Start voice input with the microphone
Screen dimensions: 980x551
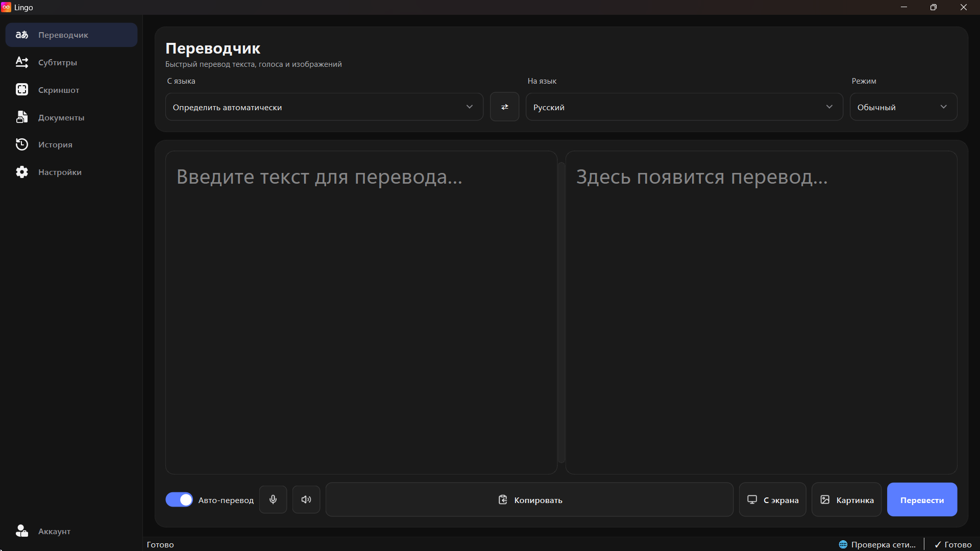(x=273, y=499)
